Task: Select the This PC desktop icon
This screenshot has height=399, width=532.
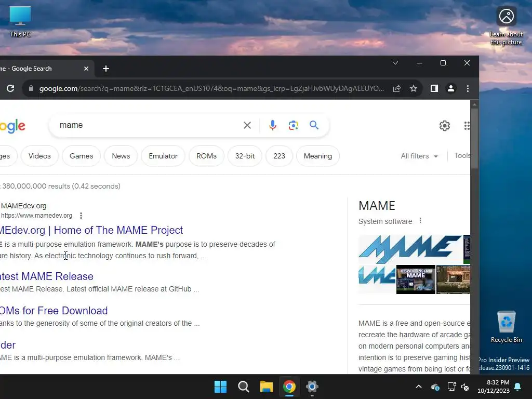Action: [x=20, y=21]
